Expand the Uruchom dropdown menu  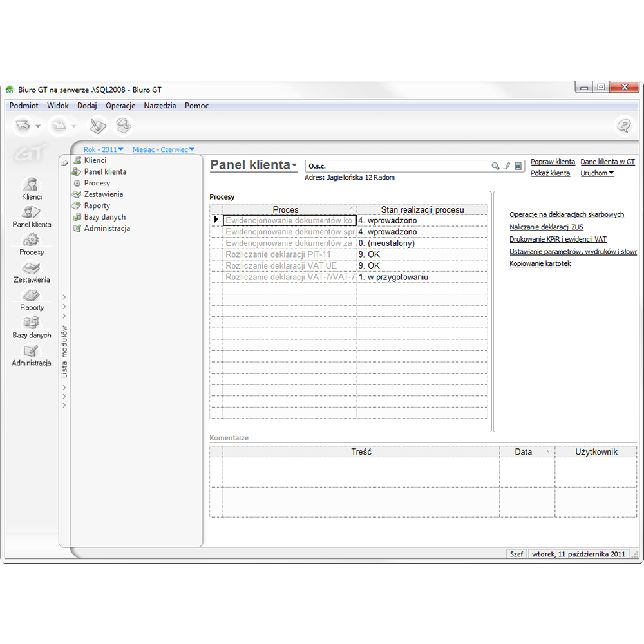(597, 173)
